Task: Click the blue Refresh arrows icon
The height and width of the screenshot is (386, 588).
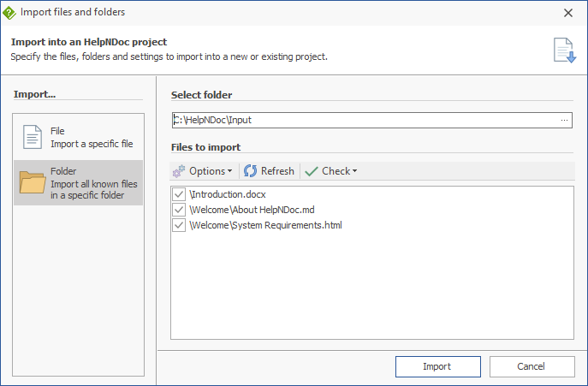Action: coord(250,171)
